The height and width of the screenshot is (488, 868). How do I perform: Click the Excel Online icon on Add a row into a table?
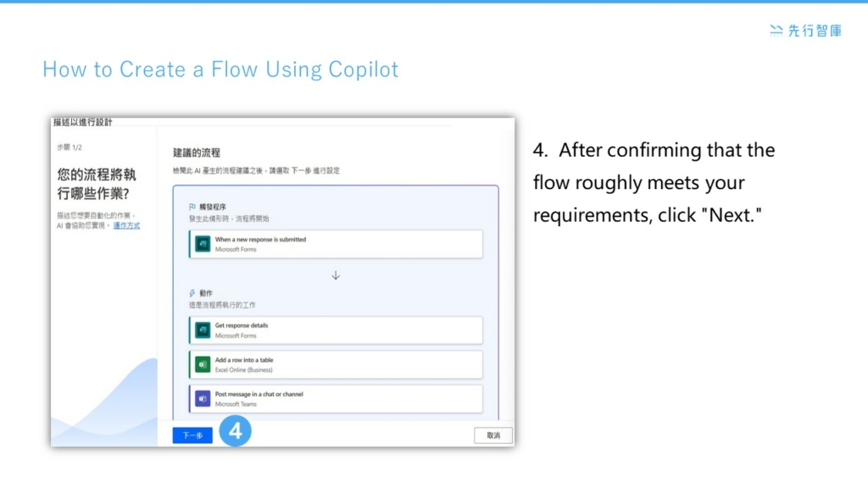pos(202,364)
